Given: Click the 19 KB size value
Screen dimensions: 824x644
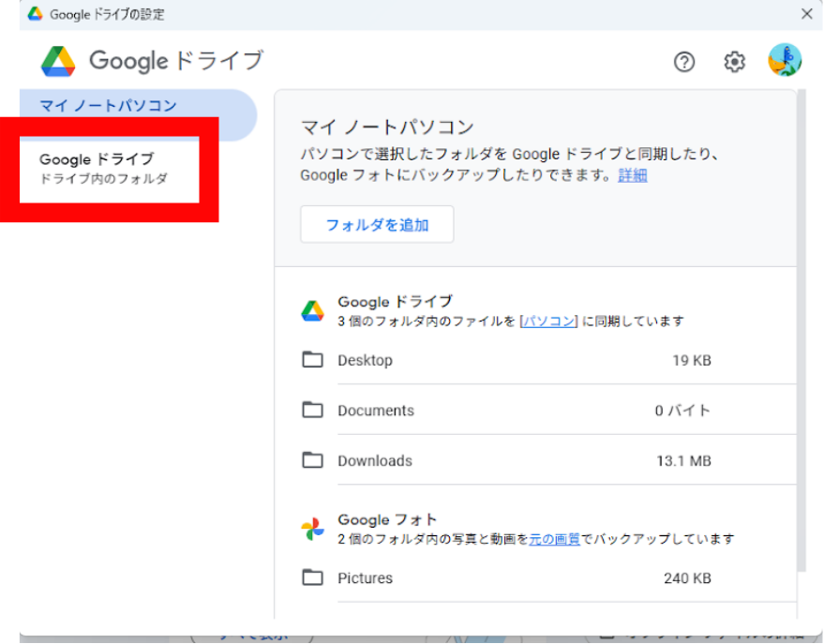Looking at the screenshot, I should [x=692, y=360].
